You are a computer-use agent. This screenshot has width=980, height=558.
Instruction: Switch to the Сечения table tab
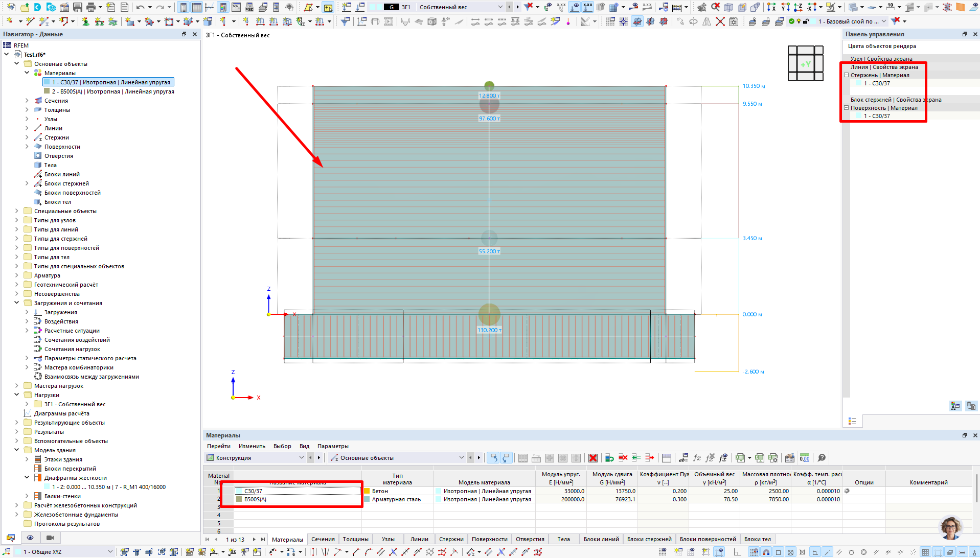coord(323,539)
